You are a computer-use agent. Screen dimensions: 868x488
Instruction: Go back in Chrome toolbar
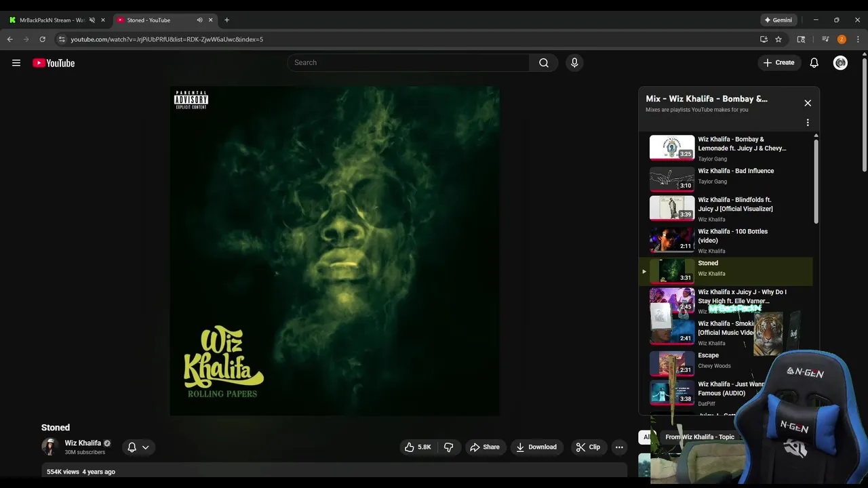(x=10, y=39)
